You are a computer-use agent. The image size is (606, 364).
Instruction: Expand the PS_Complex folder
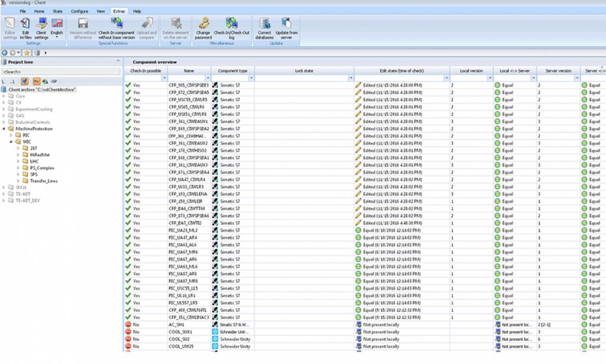[x=18, y=167]
